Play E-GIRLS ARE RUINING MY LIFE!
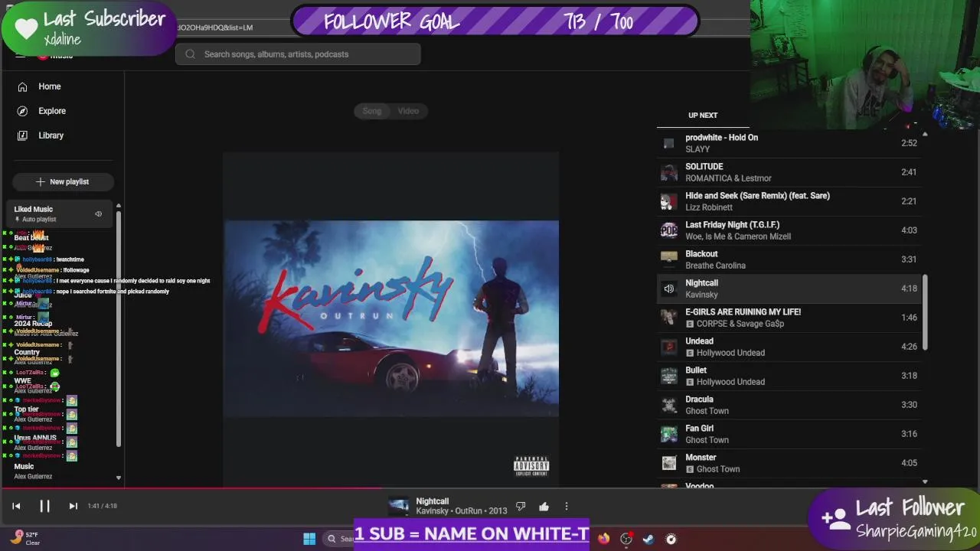Image resolution: width=980 pixels, height=551 pixels. [789, 318]
